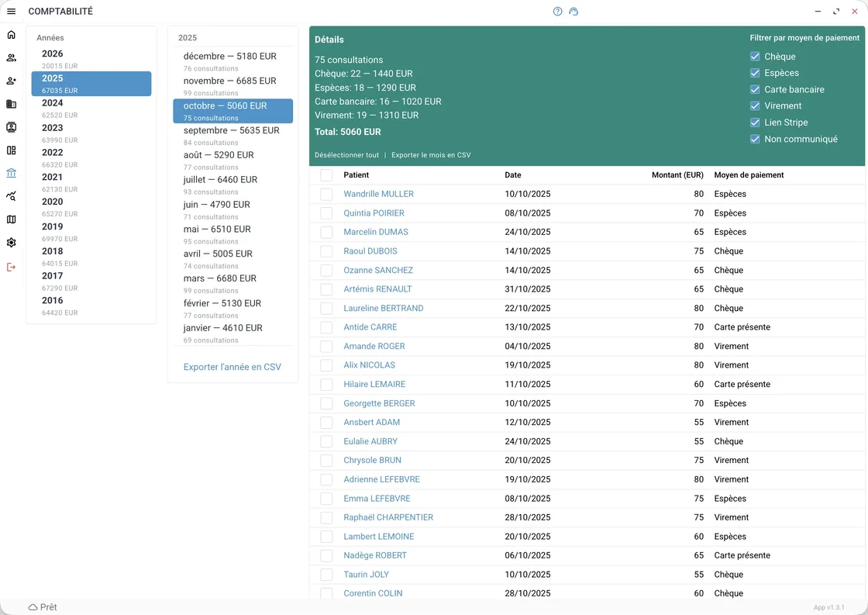This screenshot has height=615, width=868.
Task: Open the statistics search sidebar icon
Action: point(11,196)
